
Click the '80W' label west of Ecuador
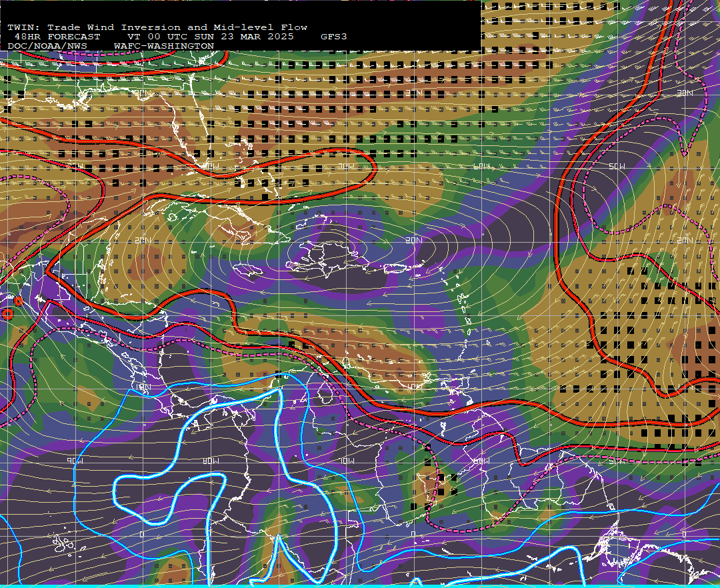pyautogui.click(x=211, y=461)
